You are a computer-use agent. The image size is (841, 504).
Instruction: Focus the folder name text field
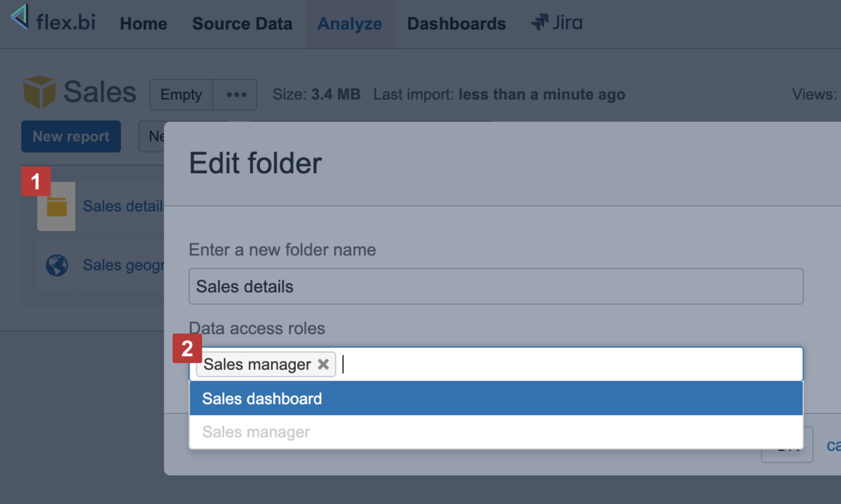click(x=495, y=287)
